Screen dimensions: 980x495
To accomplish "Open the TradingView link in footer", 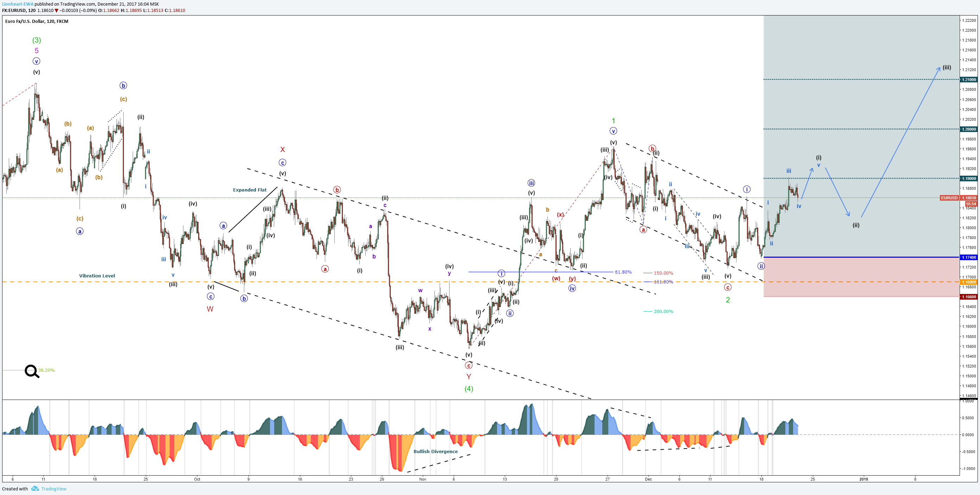I will [54, 489].
